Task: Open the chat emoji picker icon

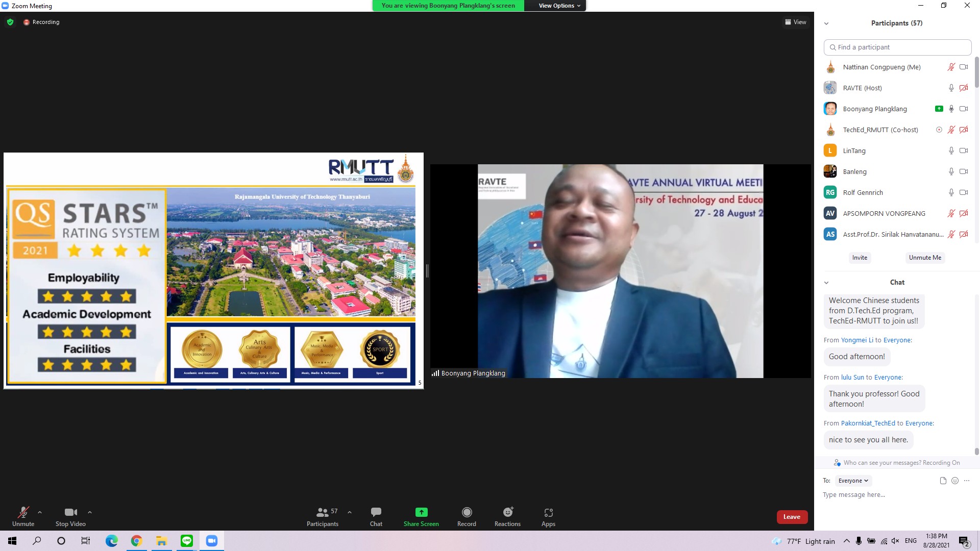Action: [x=955, y=481]
